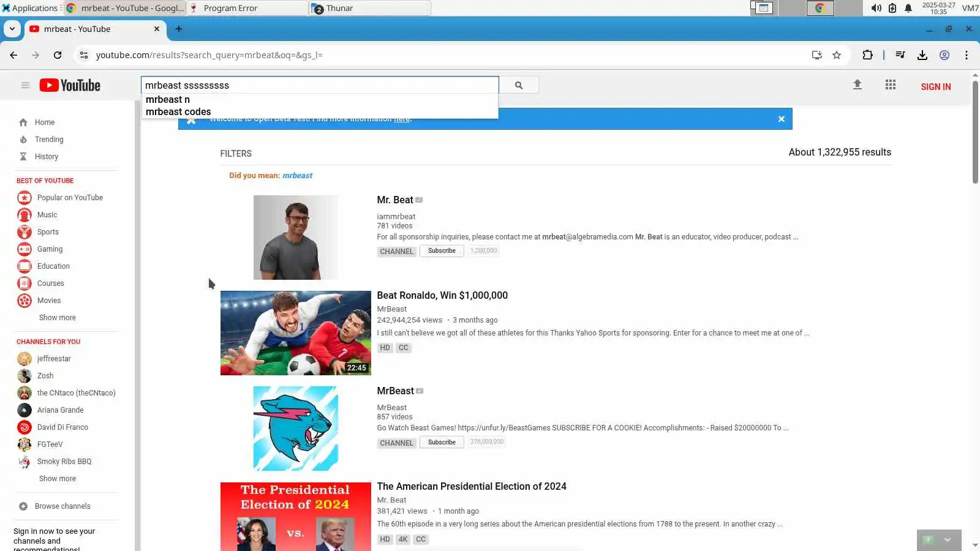Open the Ariana Grande channel

coord(60,410)
